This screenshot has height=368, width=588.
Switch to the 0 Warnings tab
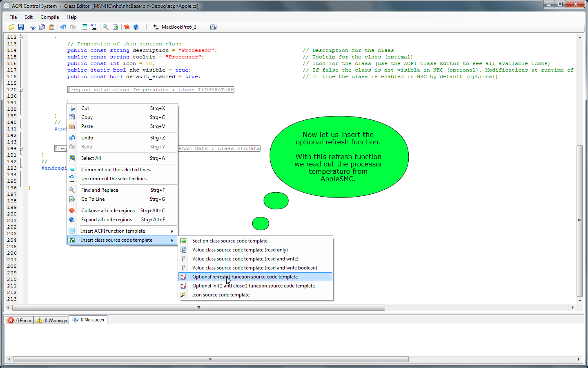pyautogui.click(x=51, y=320)
